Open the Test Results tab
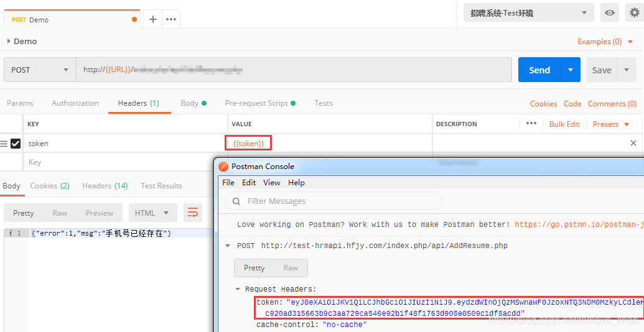 click(x=161, y=185)
